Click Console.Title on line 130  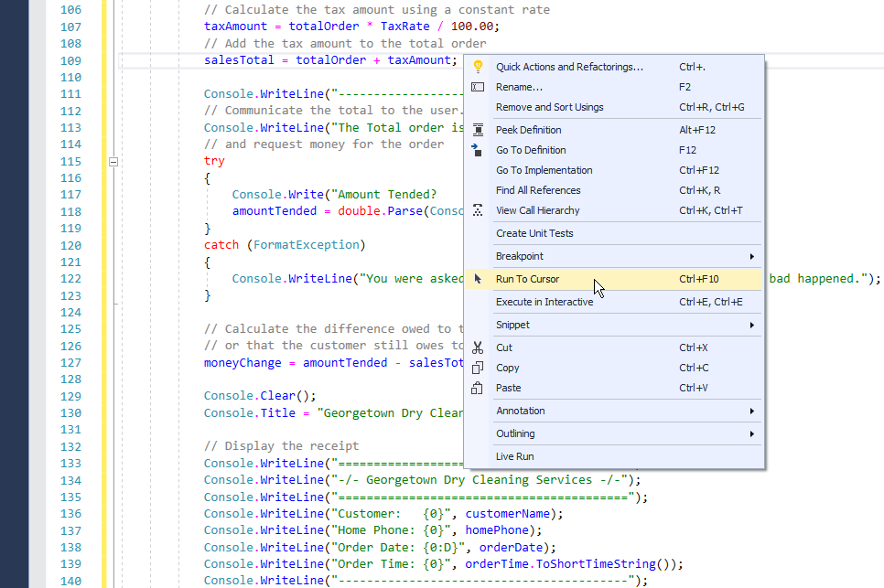tap(250, 412)
